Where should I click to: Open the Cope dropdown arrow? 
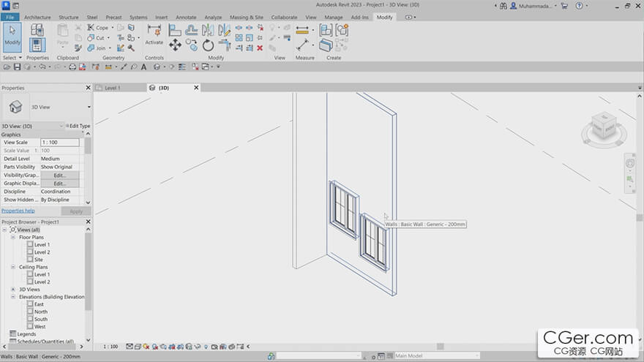[112, 28]
